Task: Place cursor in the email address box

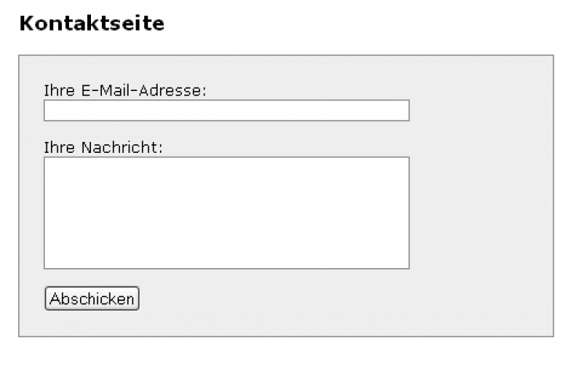Action: [x=226, y=111]
